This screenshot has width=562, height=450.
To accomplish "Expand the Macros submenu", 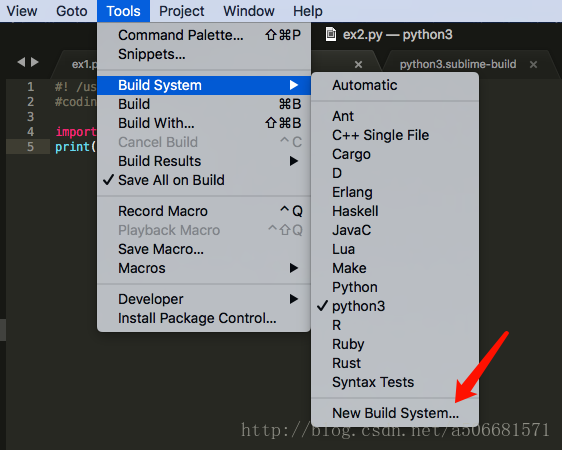I will pos(204,268).
